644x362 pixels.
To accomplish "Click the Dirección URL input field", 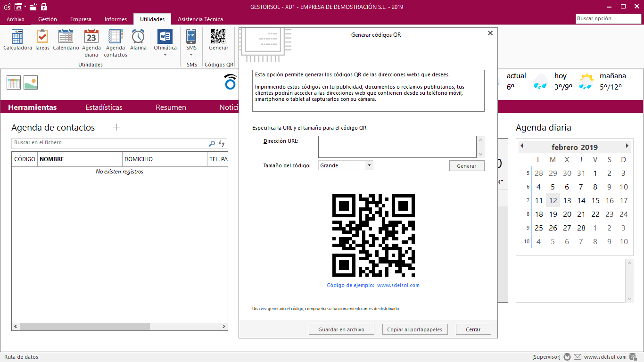I will tap(397, 147).
